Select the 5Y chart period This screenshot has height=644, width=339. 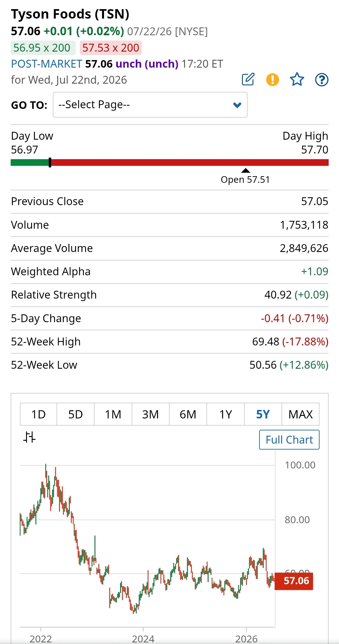[x=263, y=414]
